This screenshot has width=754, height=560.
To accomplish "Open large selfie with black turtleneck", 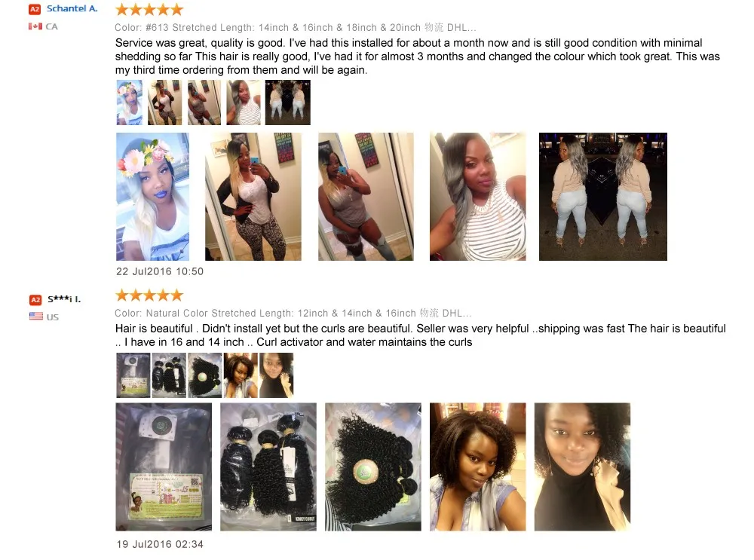I will point(582,467).
